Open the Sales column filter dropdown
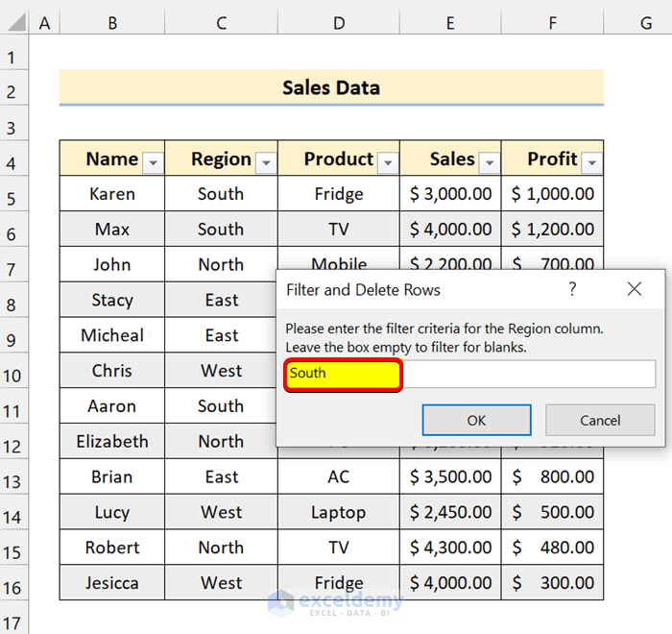The image size is (672, 634). click(x=490, y=162)
